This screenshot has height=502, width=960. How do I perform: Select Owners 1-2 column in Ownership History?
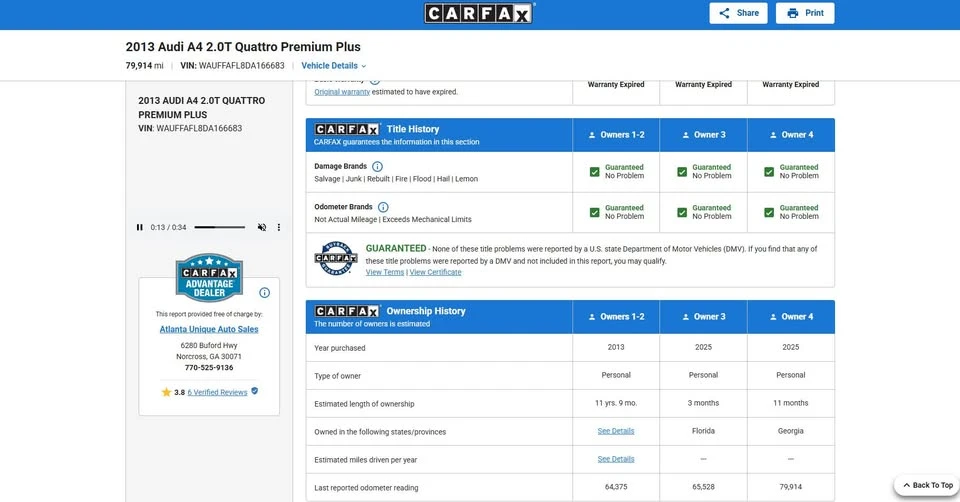tap(616, 317)
